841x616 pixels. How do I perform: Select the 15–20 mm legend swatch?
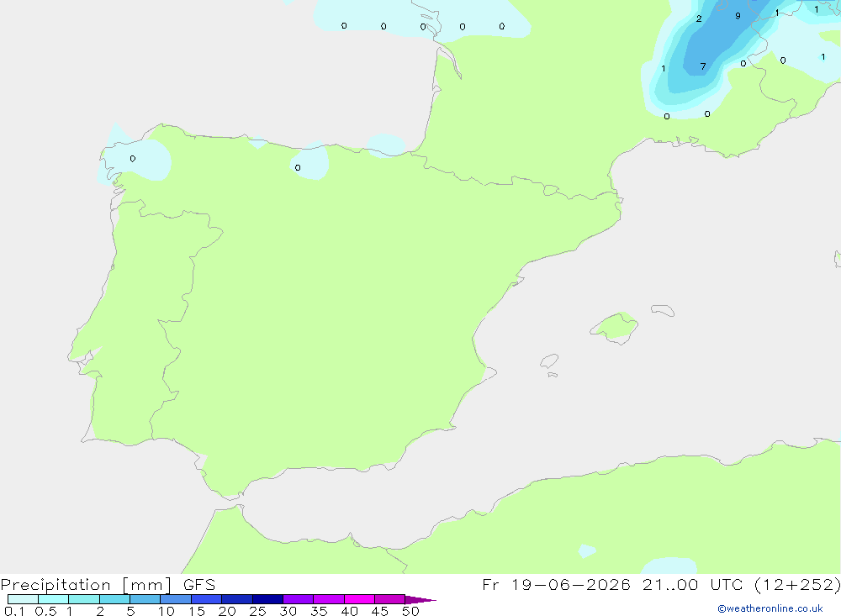pyautogui.click(x=206, y=599)
